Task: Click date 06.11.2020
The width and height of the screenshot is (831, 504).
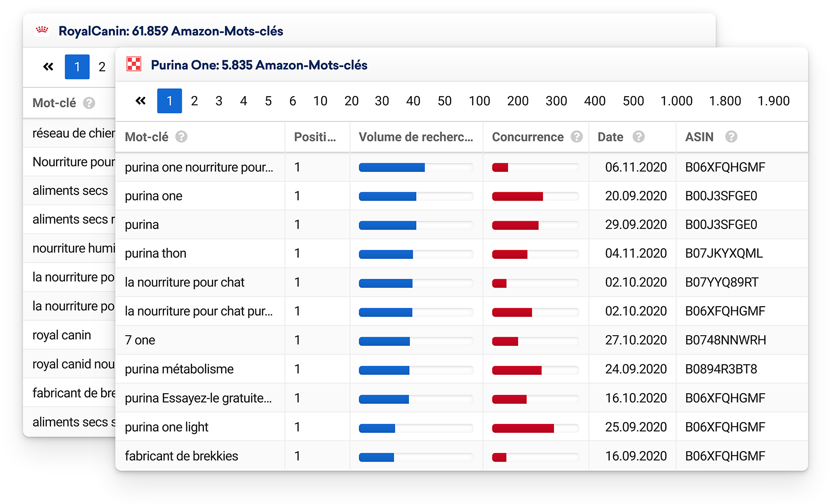Action: click(x=636, y=167)
